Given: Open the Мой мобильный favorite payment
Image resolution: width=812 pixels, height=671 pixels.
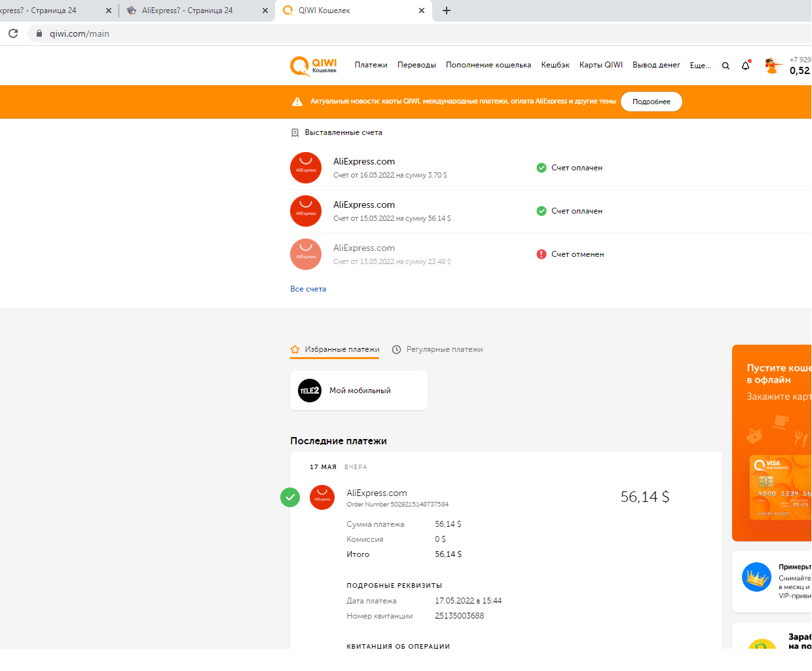Looking at the screenshot, I should coord(359,391).
